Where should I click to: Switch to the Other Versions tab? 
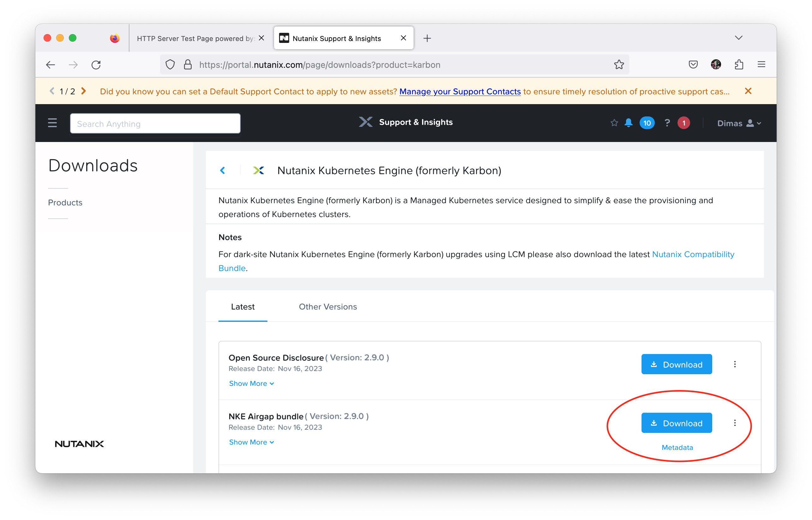tap(328, 307)
